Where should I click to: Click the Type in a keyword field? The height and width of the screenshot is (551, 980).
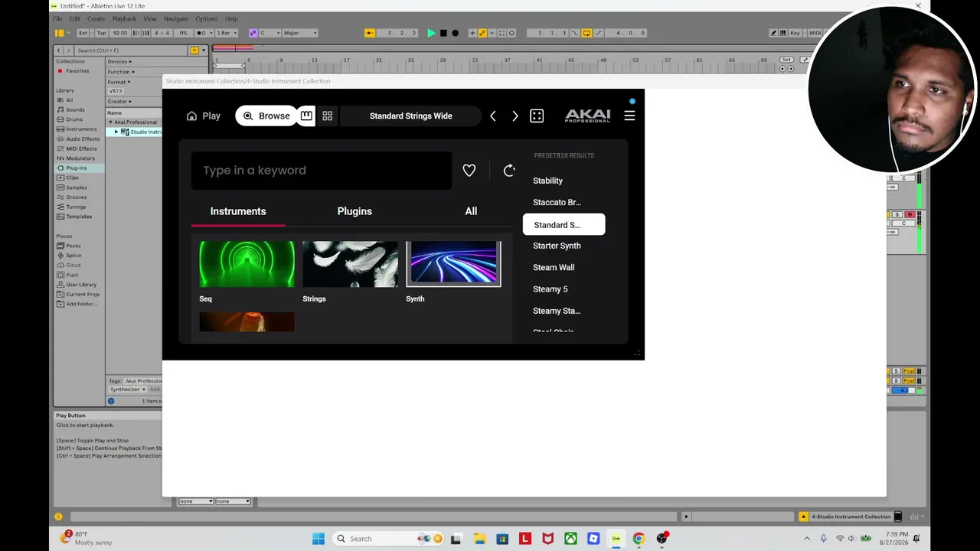click(x=322, y=170)
